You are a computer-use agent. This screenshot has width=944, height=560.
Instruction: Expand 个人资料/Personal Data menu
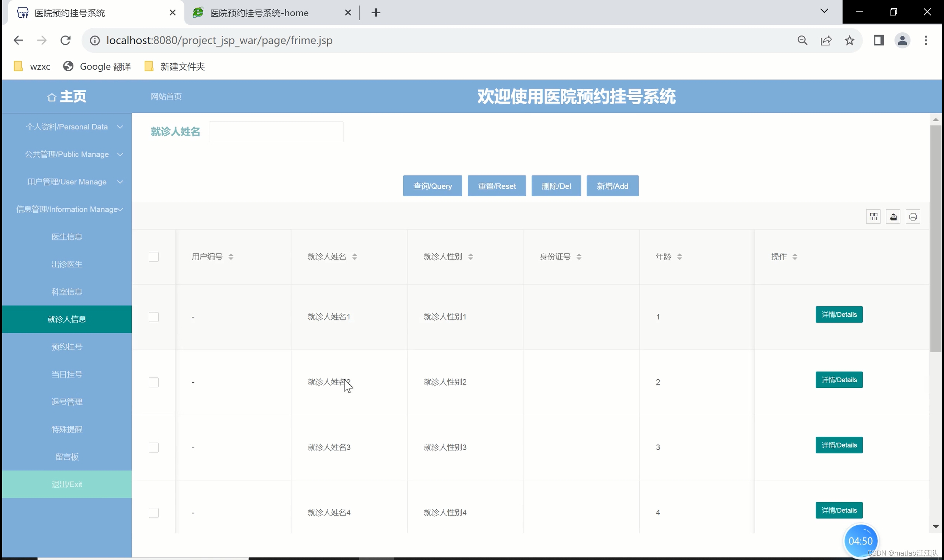click(67, 127)
